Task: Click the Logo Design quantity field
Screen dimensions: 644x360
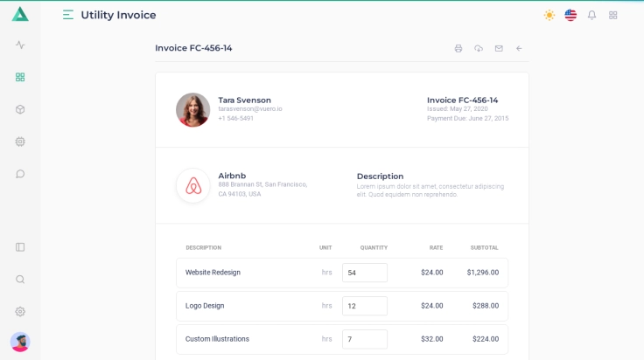Action: (x=364, y=306)
